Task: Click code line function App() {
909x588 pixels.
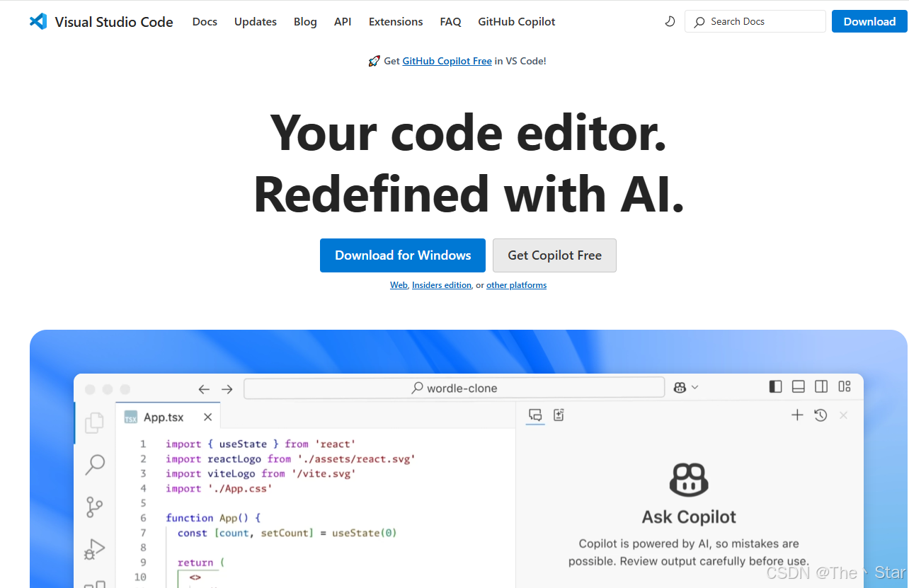Action: (213, 518)
